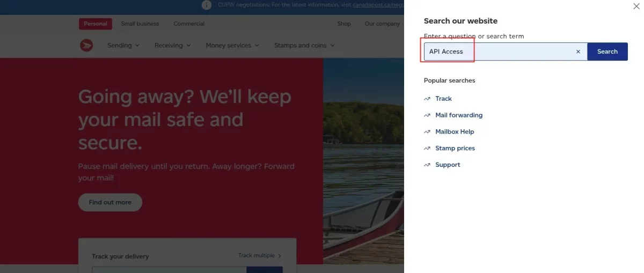
Task: Click the trending icon next to Mail forwarding
Action: pos(427,115)
